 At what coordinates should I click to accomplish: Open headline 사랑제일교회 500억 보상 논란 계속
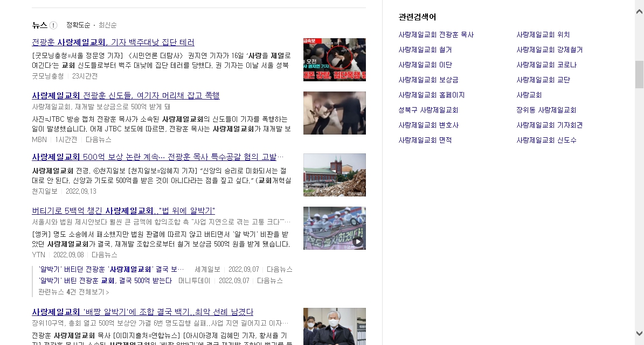[158, 157]
